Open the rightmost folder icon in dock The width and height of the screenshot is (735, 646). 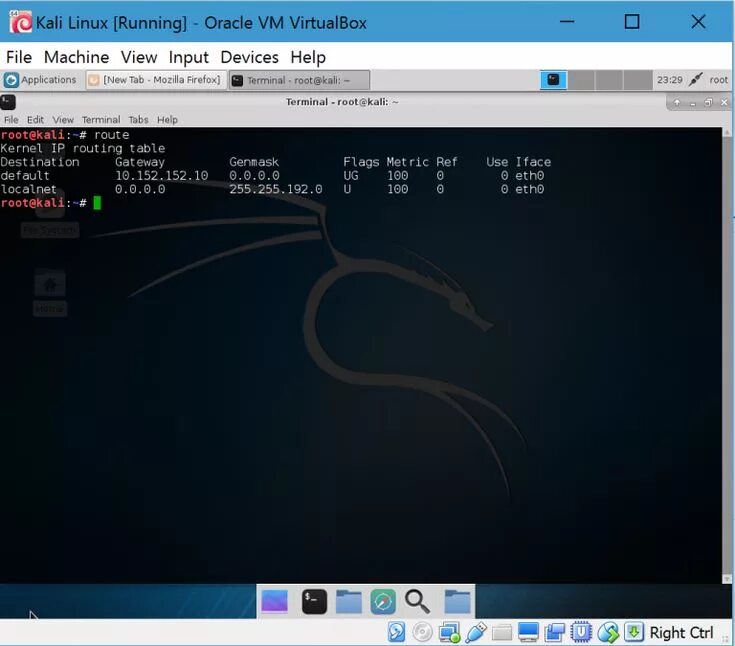[457, 601]
